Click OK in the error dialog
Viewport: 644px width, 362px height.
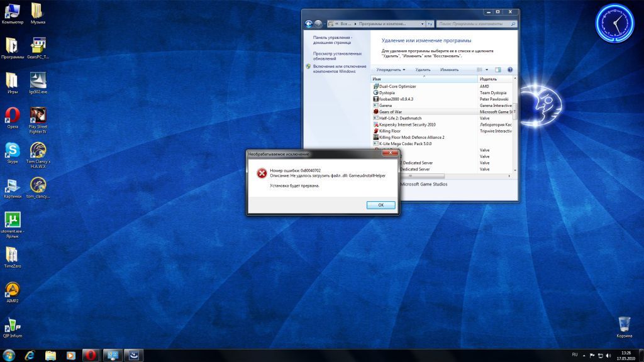(380, 205)
